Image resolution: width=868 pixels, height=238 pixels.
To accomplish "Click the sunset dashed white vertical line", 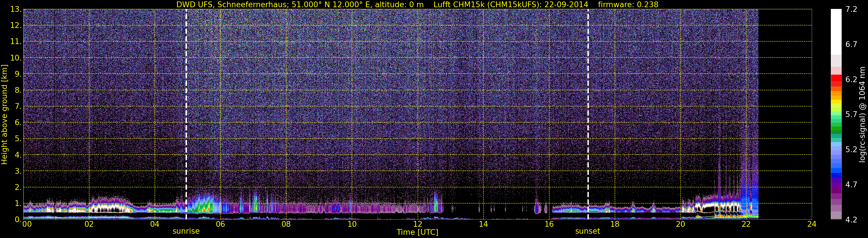I will click(x=588, y=114).
